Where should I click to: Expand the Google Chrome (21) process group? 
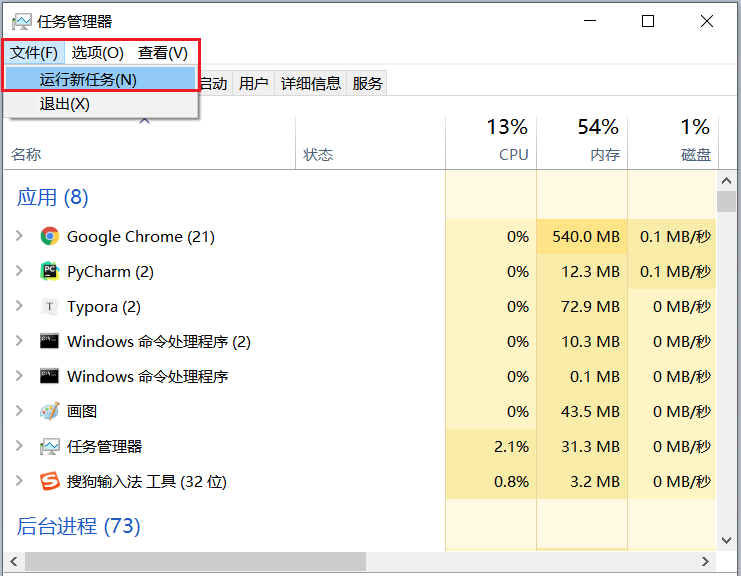[x=19, y=236]
